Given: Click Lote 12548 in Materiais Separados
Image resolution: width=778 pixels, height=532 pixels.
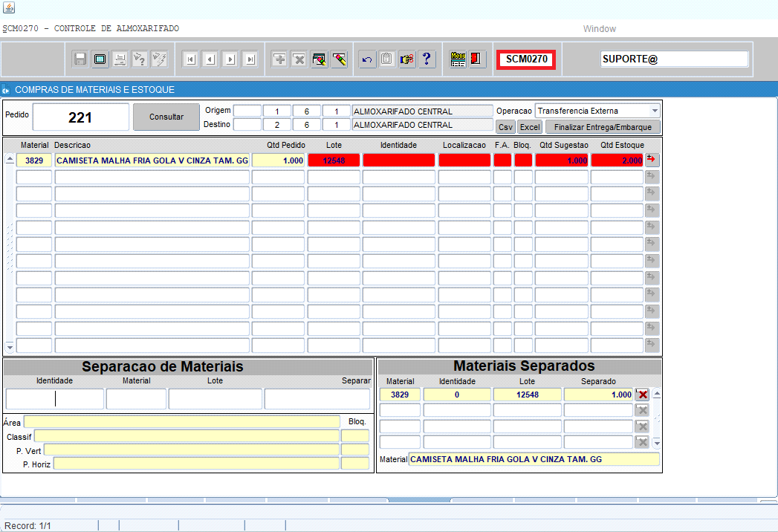Looking at the screenshot, I should coord(528,395).
